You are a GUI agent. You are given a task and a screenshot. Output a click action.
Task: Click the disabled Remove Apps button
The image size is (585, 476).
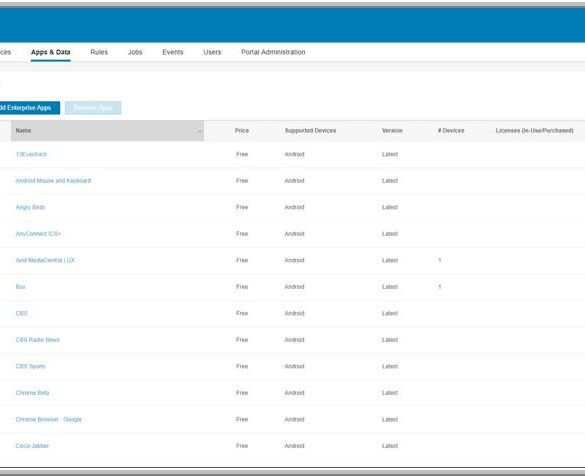(93, 108)
